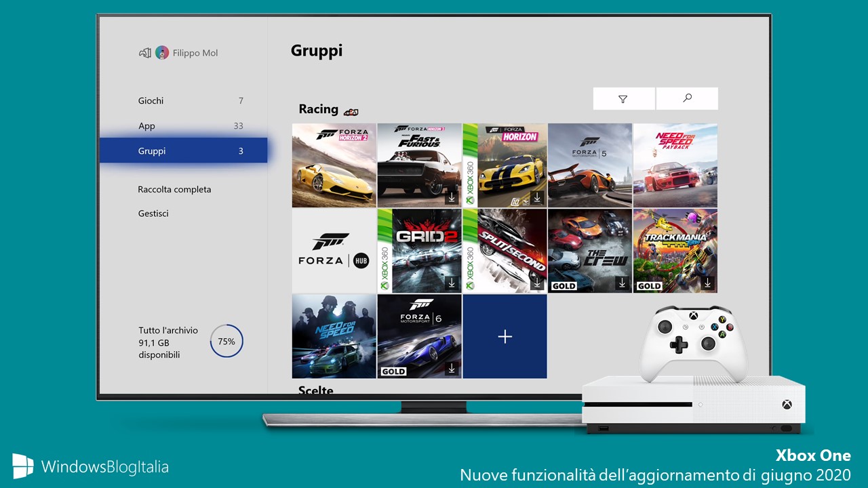Open Gestisci option
Screen dimensions: 868x488
(153, 213)
